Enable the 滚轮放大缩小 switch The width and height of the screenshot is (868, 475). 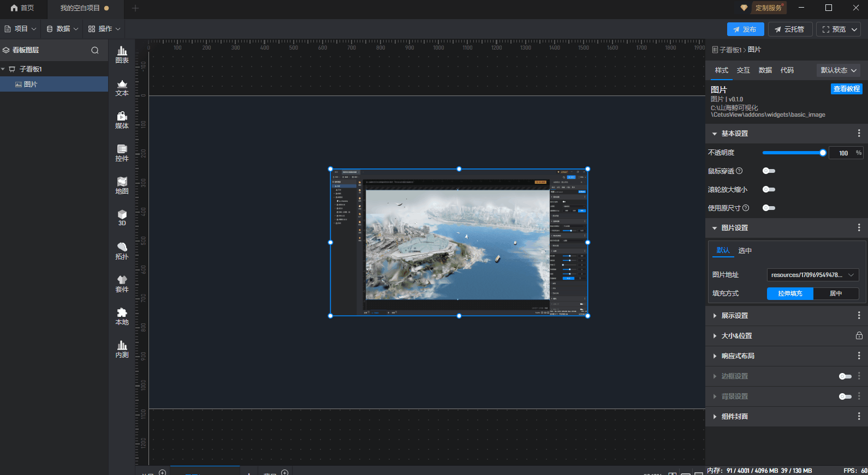click(x=769, y=190)
